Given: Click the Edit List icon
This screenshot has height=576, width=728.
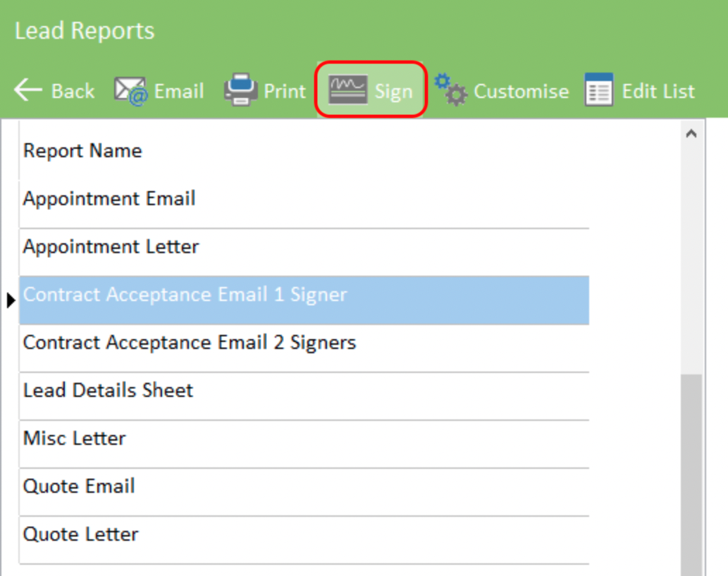Looking at the screenshot, I should point(598,90).
